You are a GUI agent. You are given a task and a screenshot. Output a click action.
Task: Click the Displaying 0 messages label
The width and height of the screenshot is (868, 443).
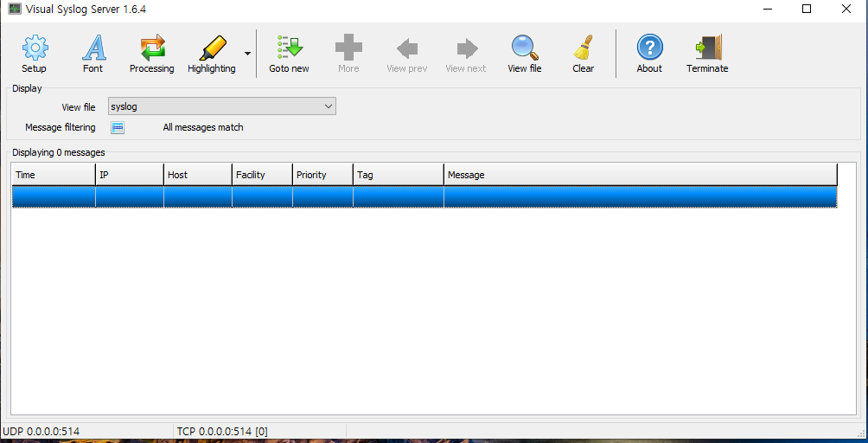pos(59,152)
